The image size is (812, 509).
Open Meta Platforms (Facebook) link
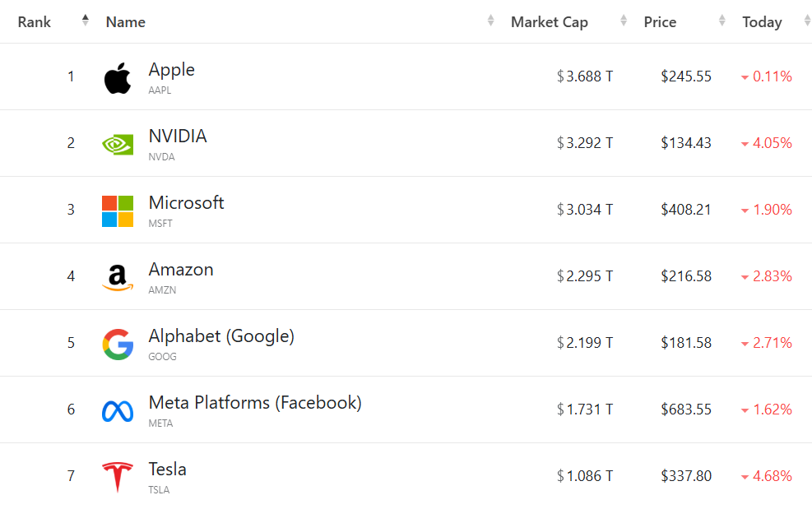[254, 403]
